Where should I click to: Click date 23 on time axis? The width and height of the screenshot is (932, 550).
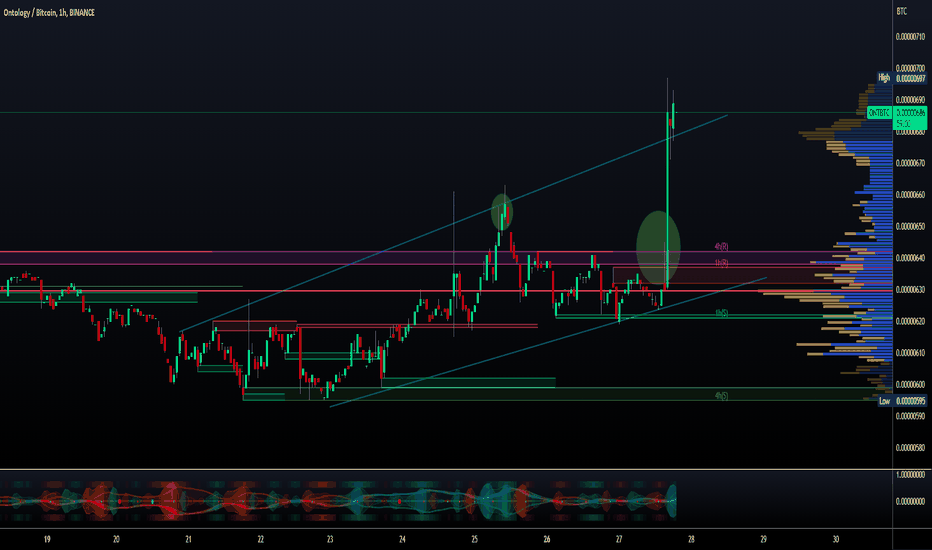330,539
